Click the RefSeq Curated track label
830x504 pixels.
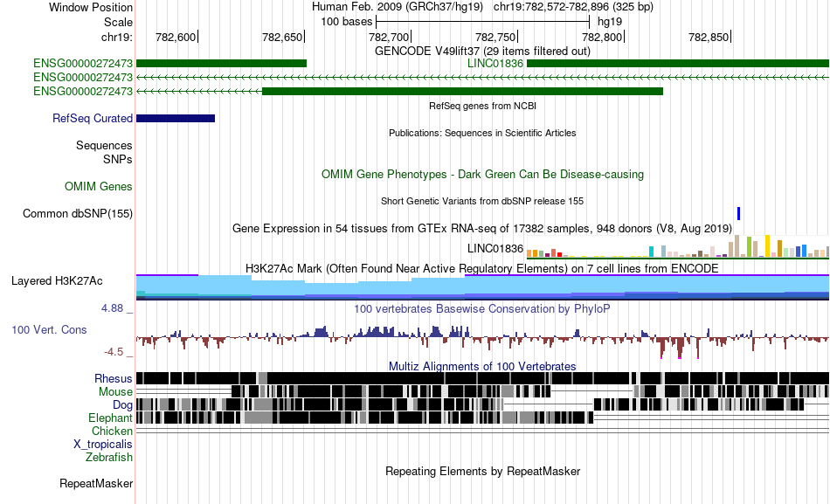[92, 118]
